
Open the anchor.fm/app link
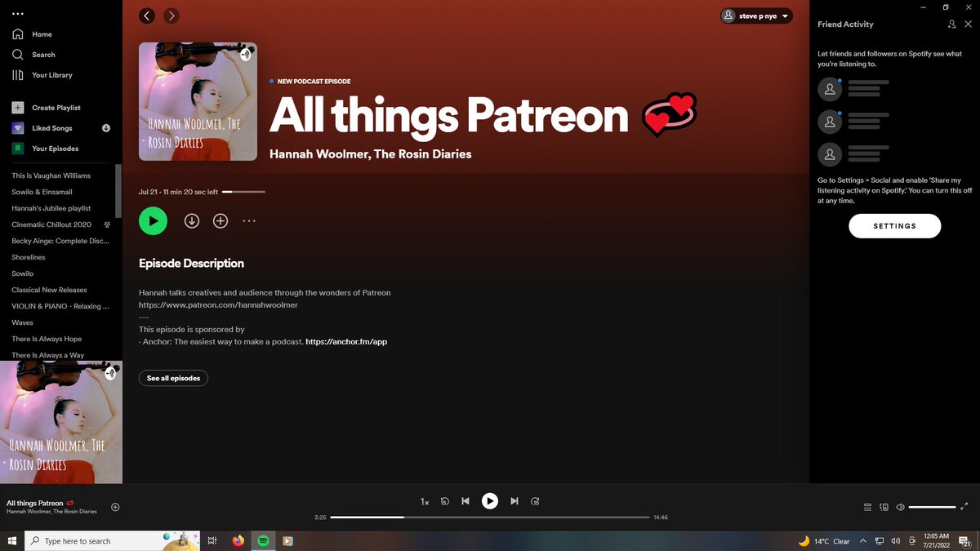pos(346,342)
